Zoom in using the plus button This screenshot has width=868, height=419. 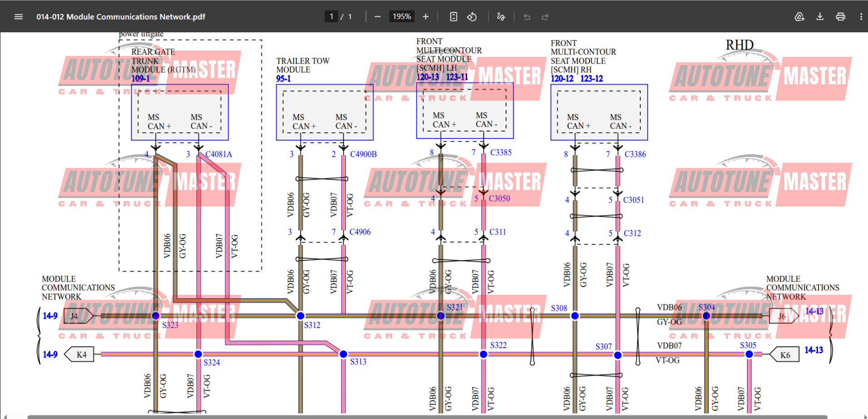tap(425, 17)
